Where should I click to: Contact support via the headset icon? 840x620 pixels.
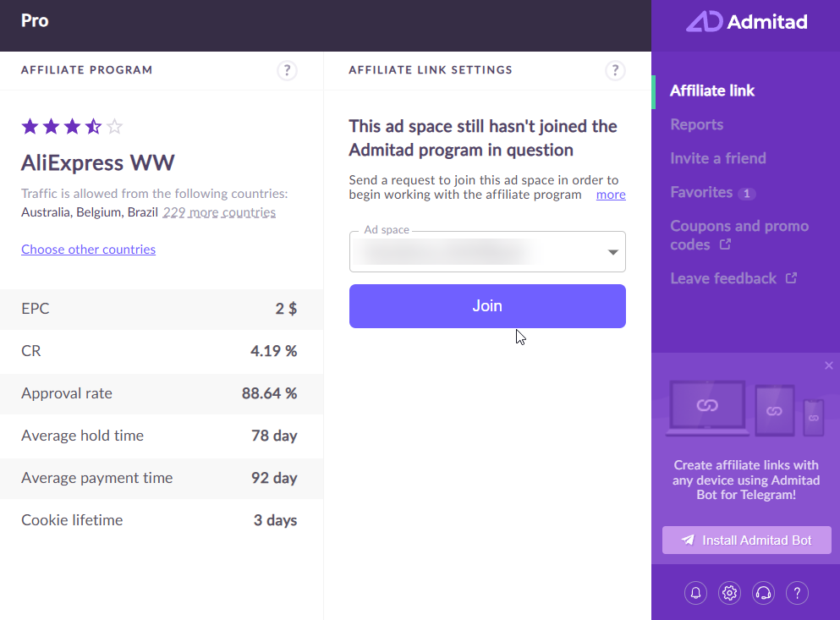[763, 593]
